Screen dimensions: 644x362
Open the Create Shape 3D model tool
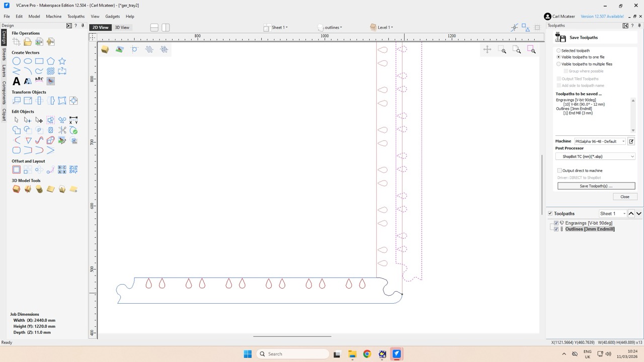(17, 189)
